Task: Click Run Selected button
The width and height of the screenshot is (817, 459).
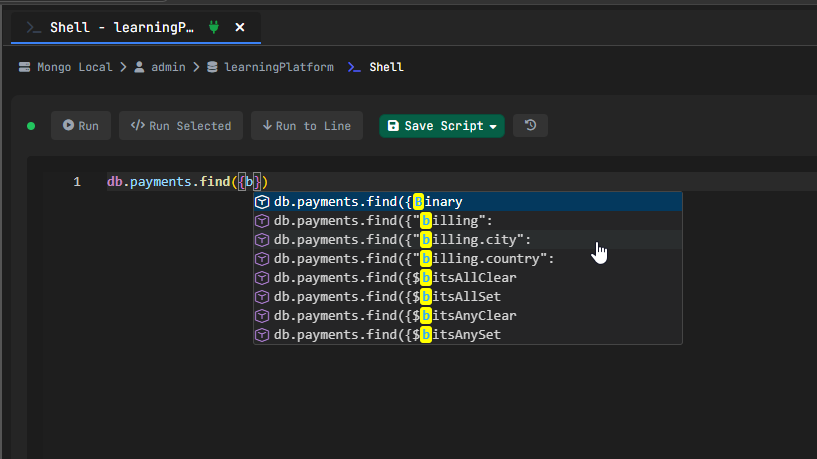Action: [x=181, y=126]
